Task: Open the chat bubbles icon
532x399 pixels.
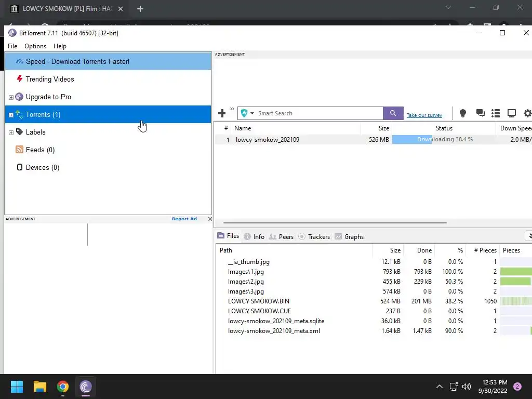Action: pos(480,113)
